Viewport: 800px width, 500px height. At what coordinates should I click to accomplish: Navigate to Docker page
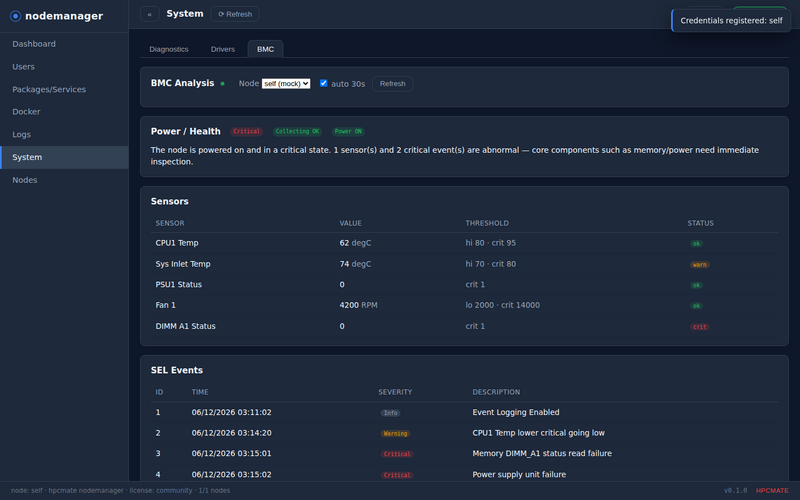coord(64,112)
